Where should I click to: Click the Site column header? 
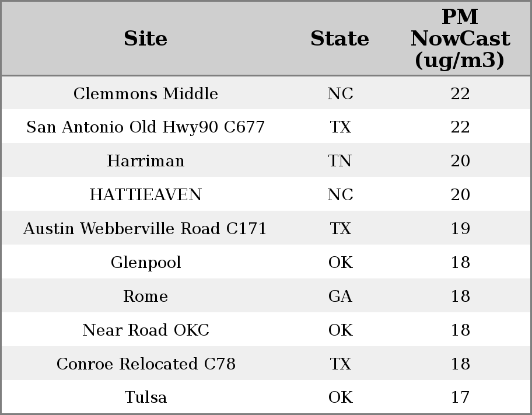[x=145, y=39]
